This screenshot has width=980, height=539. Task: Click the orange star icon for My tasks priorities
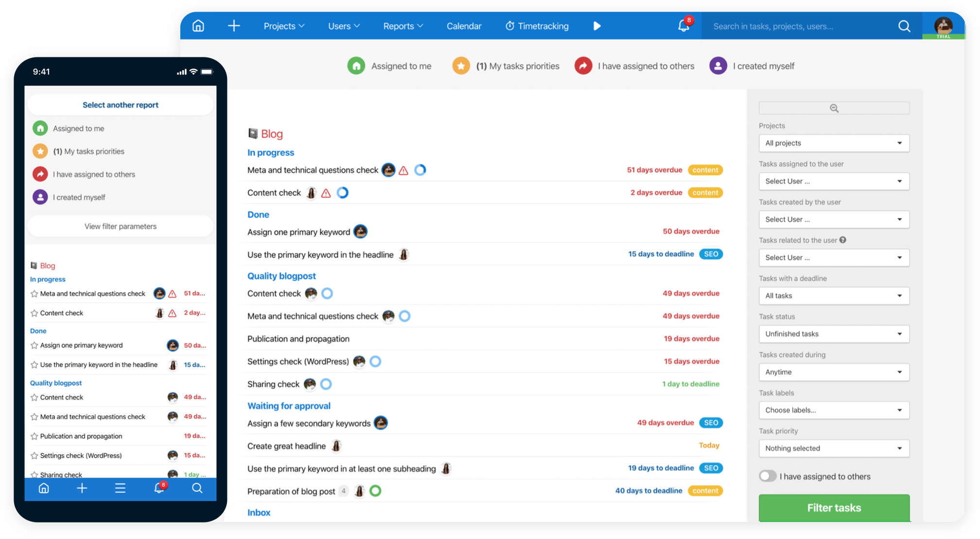click(x=461, y=66)
